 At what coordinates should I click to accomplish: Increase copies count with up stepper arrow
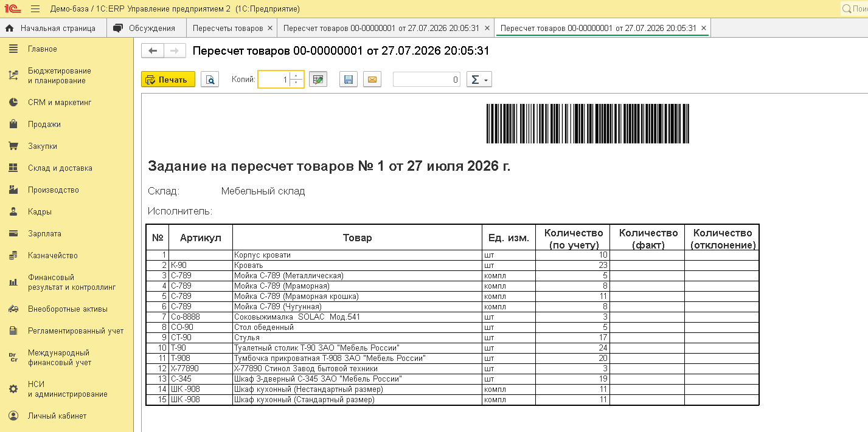(296, 76)
